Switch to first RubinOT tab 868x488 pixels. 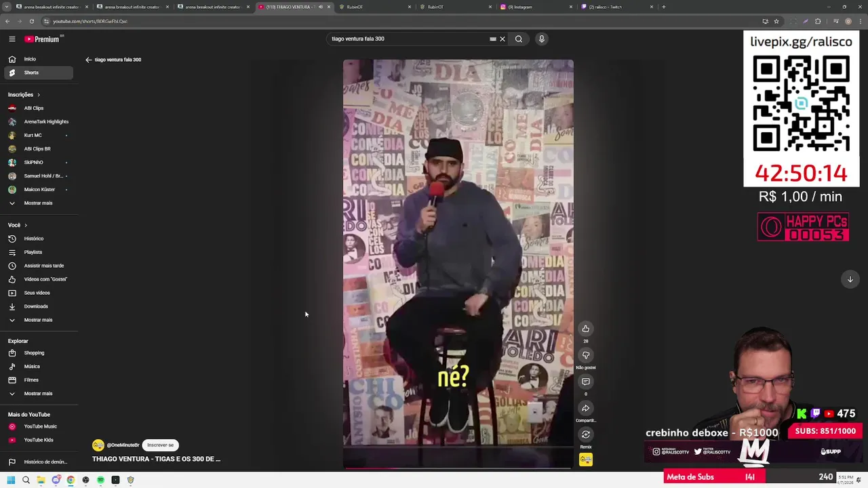pyautogui.click(x=374, y=7)
